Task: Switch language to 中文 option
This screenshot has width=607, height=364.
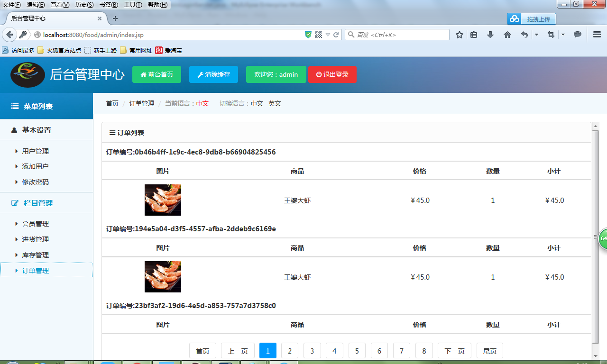Action: (x=257, y=103)
